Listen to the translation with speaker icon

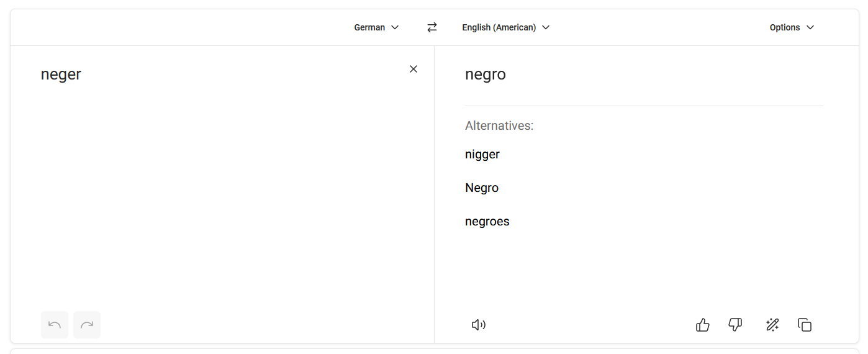click(x=478, y=325)
